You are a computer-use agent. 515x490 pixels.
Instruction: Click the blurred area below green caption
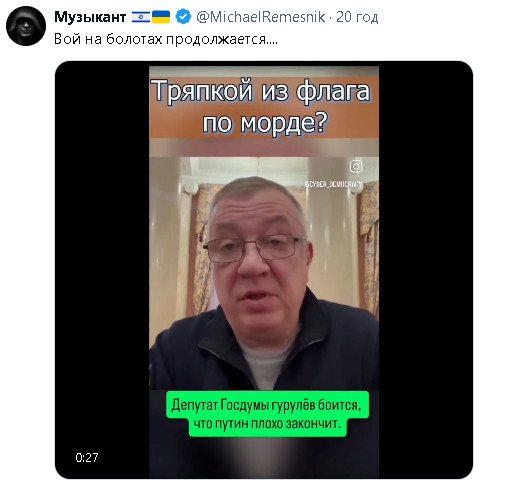(x=264, y=458)
